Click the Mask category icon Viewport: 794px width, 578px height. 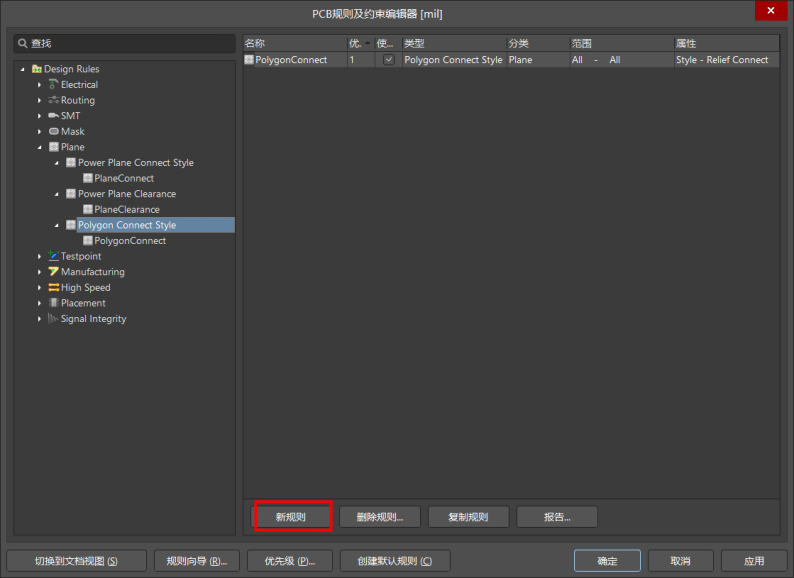(x=53, y=132)
